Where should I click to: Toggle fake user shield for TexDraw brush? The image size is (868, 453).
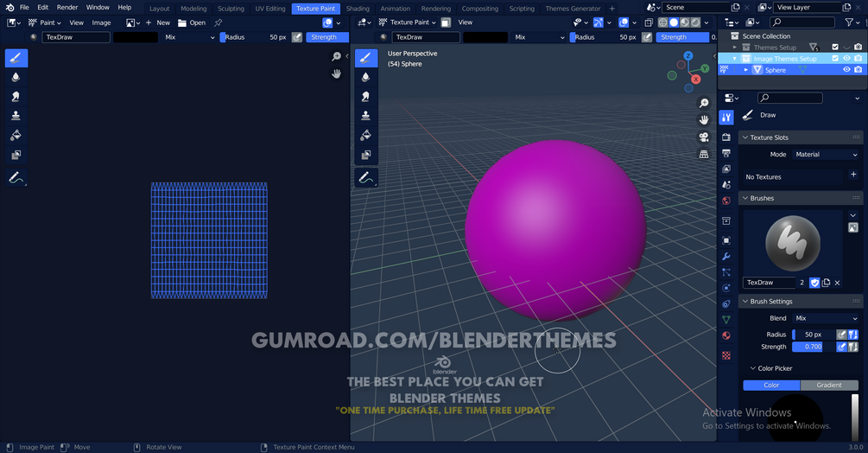pyautogui.click(x=814, y=283)
